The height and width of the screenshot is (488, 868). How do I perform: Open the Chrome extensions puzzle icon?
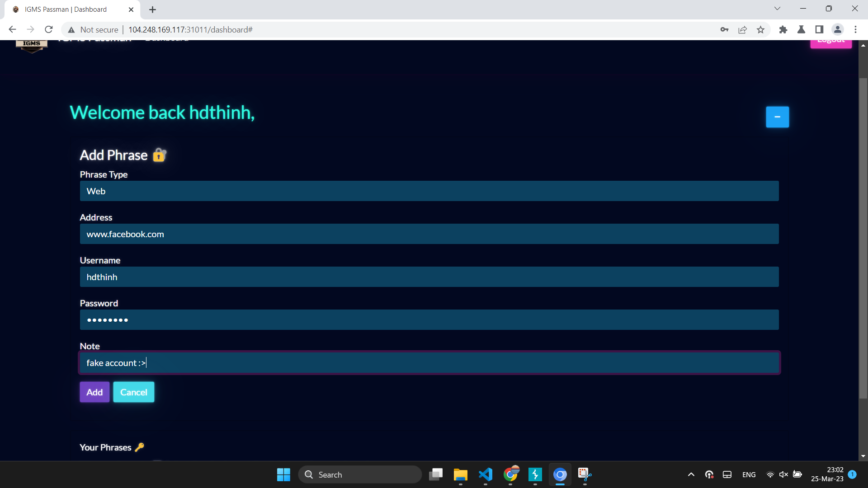tap(783, 30)
